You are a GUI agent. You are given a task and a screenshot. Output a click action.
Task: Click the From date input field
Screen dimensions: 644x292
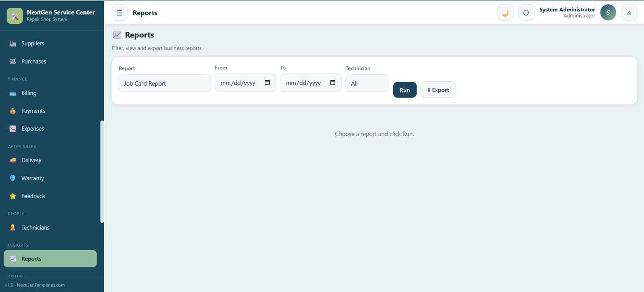click(246, 83)
